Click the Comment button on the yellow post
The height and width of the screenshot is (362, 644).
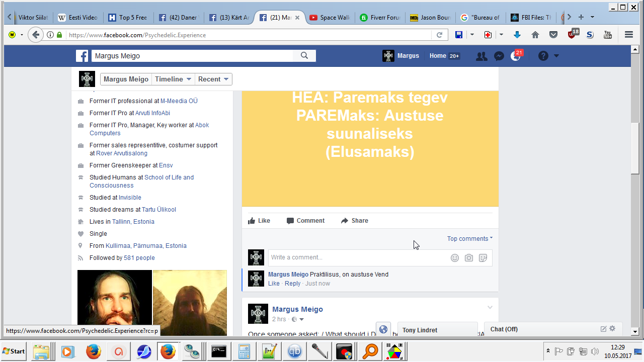[x=305, y=221]
